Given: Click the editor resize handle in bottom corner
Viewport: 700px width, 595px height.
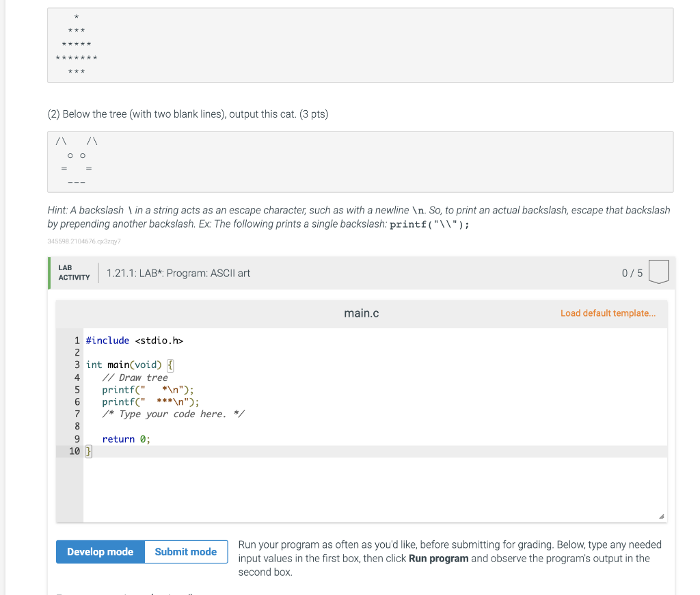Looking at the screenshot, I should click(x=661, y=517).
